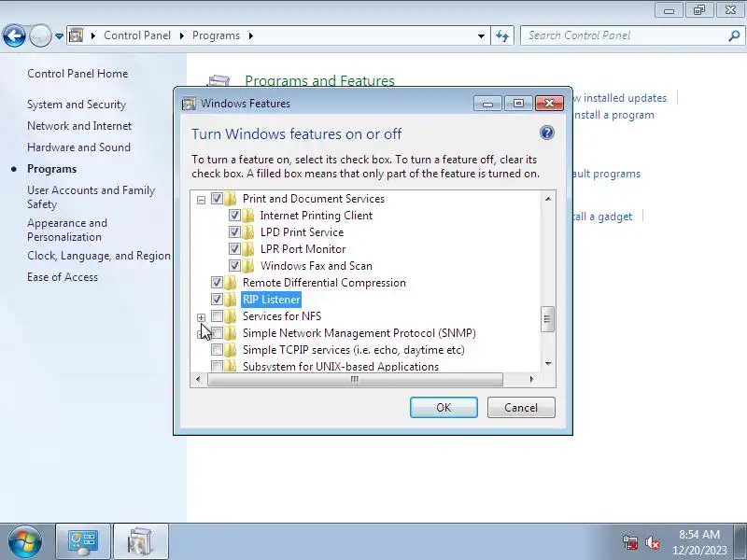This screenshot has width=747, height=560.
Task: Click Cancel in Windows Features
Action: [521, 408]
